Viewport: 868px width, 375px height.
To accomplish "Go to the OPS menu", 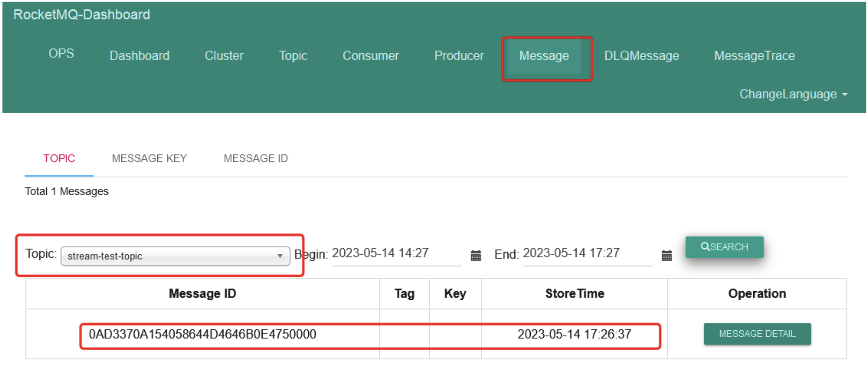I will point(61,53).
